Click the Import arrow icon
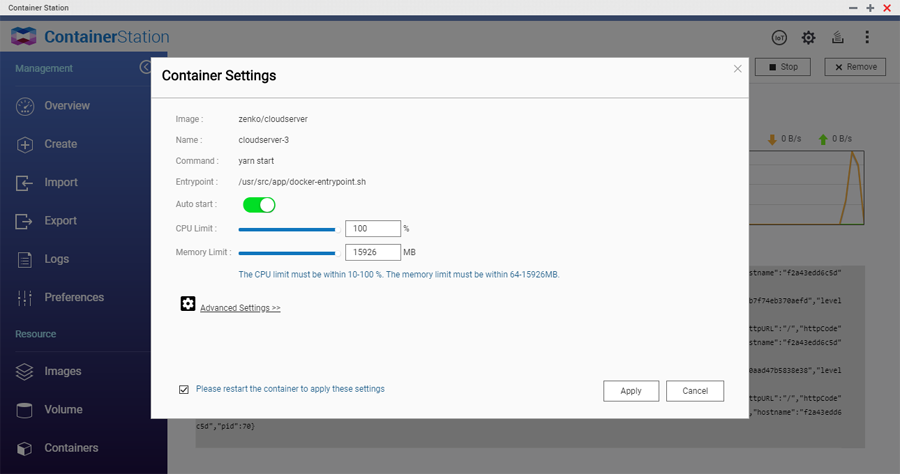900x474 pixels. 24,183
